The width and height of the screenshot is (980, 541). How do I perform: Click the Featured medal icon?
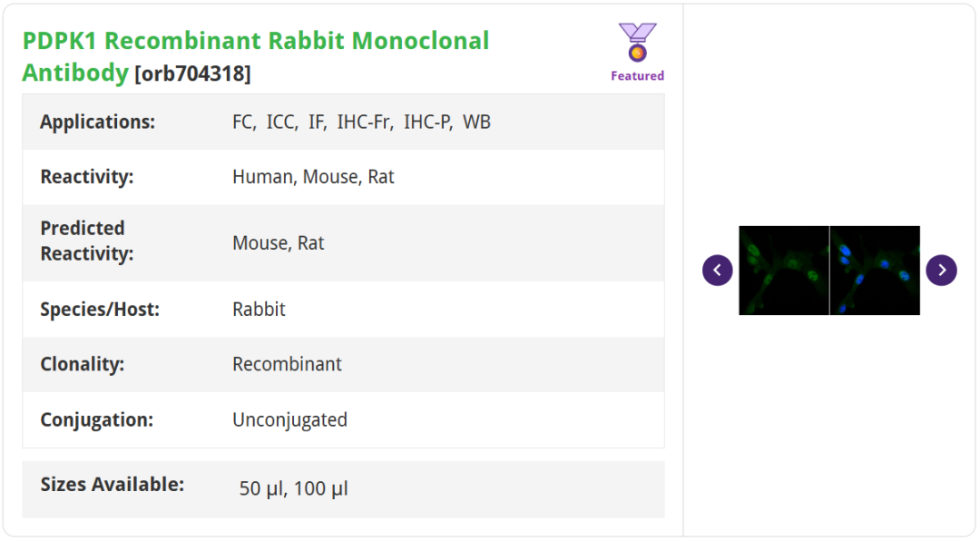(x=637, y=43)
